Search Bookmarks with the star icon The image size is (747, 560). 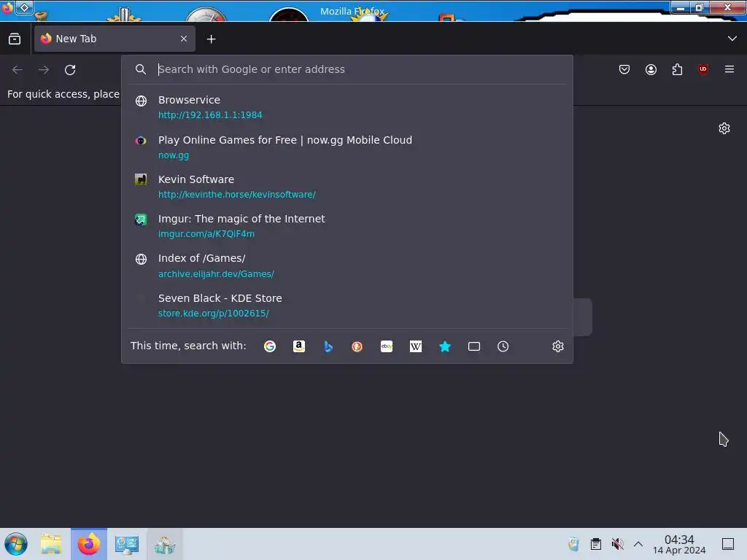(x=445, y=346)
